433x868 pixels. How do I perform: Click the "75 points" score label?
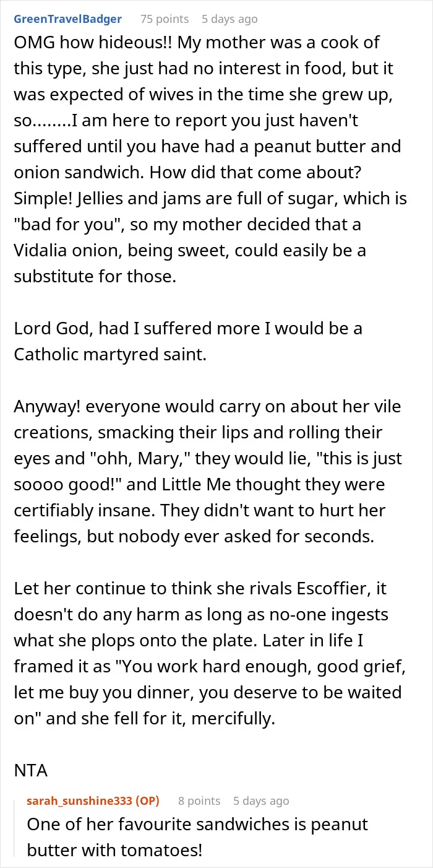(165, 19)
